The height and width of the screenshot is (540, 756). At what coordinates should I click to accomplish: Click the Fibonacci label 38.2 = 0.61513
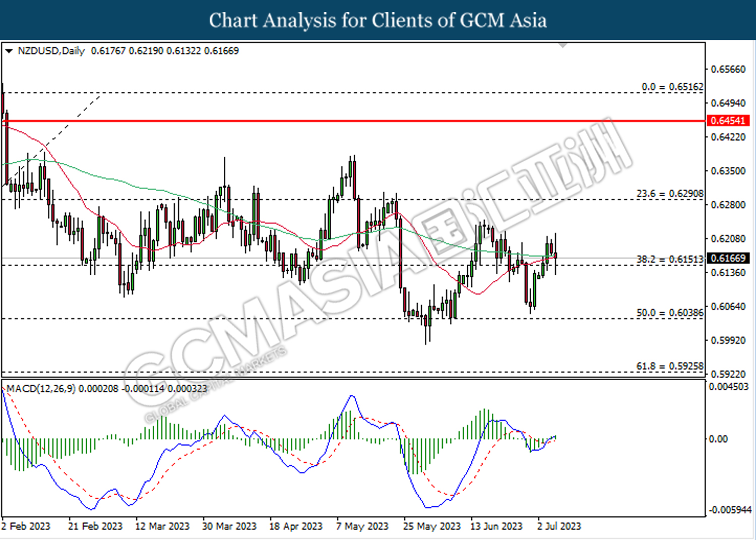(670, 259)
